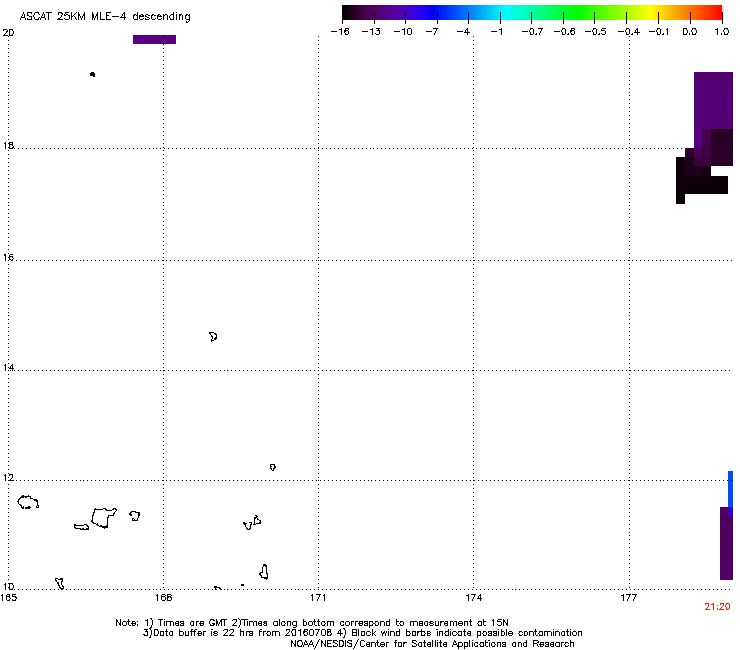Click the blue data strip near 12N
The width and height of the screenshot is (740, 650).
[730, 493]
